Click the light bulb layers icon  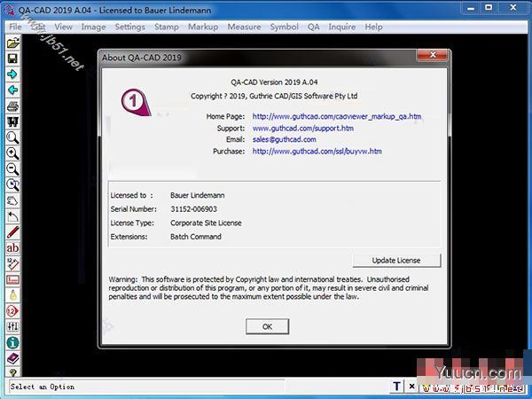pyautogui.click(x=13, y=295)
